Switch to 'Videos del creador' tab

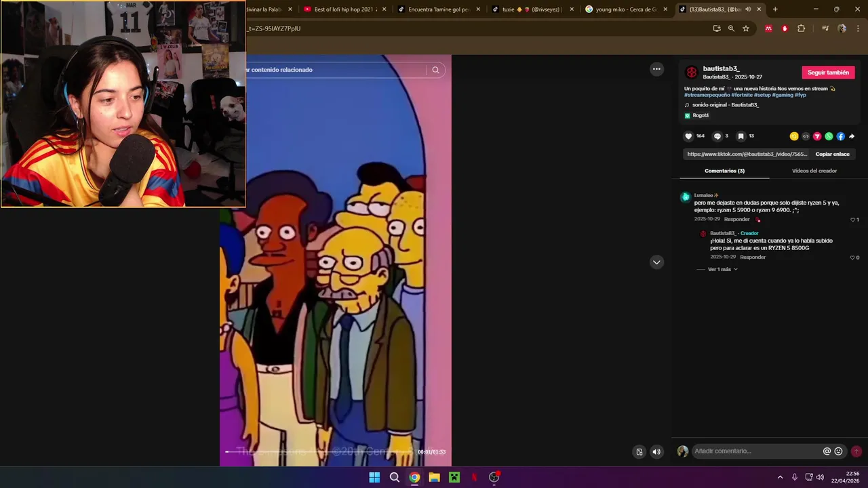pyautogui.click(x=814, y=171)
